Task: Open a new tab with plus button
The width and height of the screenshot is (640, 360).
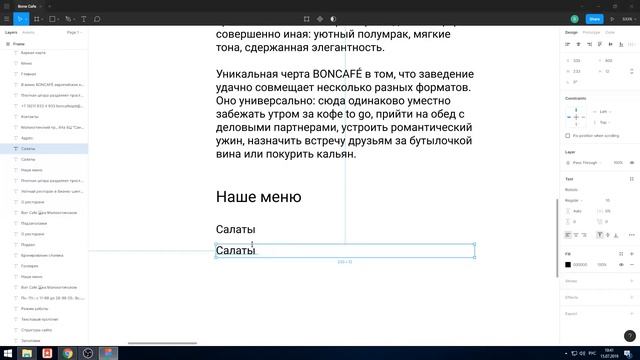Action: coord(49,6)
